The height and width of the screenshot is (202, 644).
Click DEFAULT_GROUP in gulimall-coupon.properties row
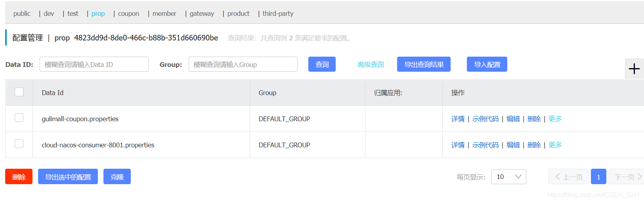284,119
